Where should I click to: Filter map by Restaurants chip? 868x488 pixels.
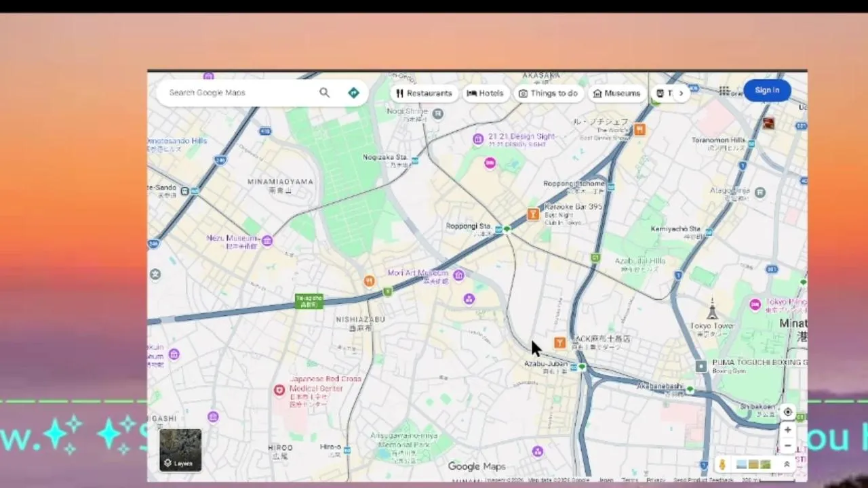[424, 94]
